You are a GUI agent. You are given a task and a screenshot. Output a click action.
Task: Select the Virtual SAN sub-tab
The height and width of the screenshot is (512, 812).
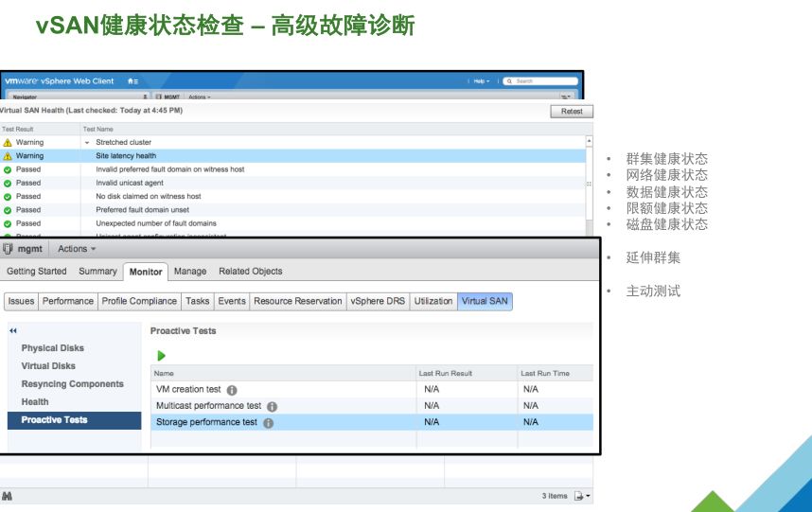(x=485, y=301)
